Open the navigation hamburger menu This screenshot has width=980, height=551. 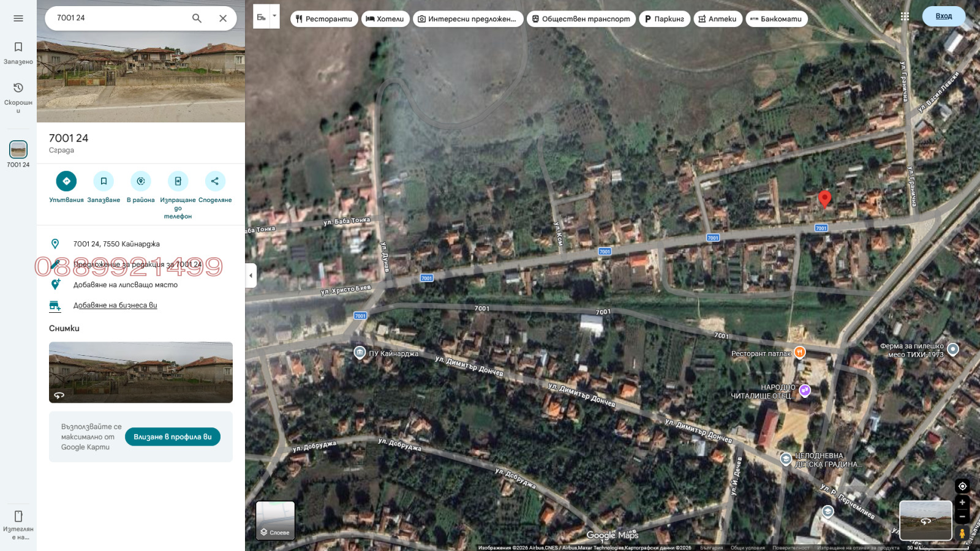point(18,18)
